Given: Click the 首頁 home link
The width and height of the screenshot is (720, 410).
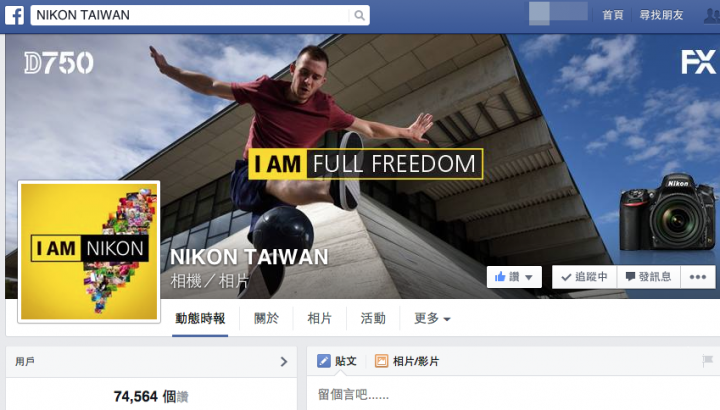Looking at the screenshot, I should [613, 15].
